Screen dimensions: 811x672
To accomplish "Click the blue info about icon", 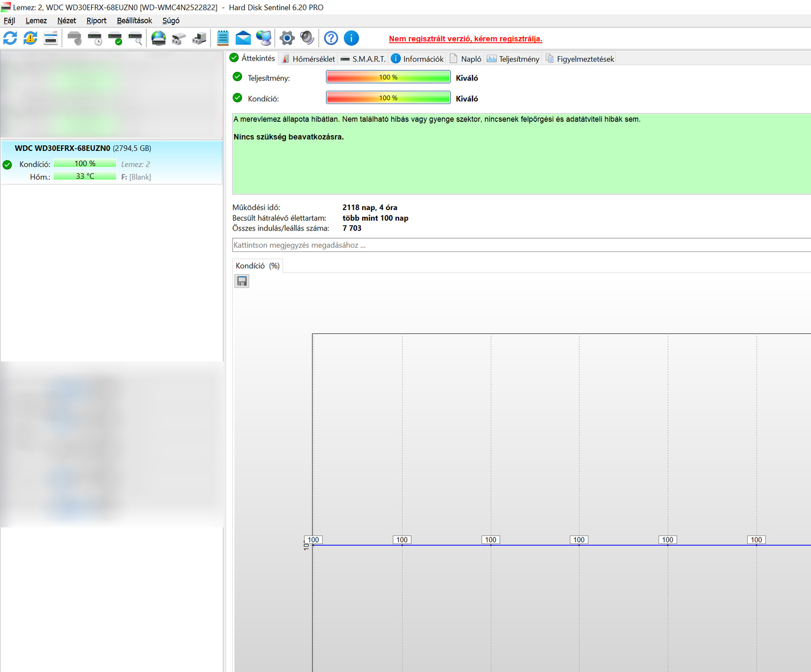I will [x=351, y=38].
